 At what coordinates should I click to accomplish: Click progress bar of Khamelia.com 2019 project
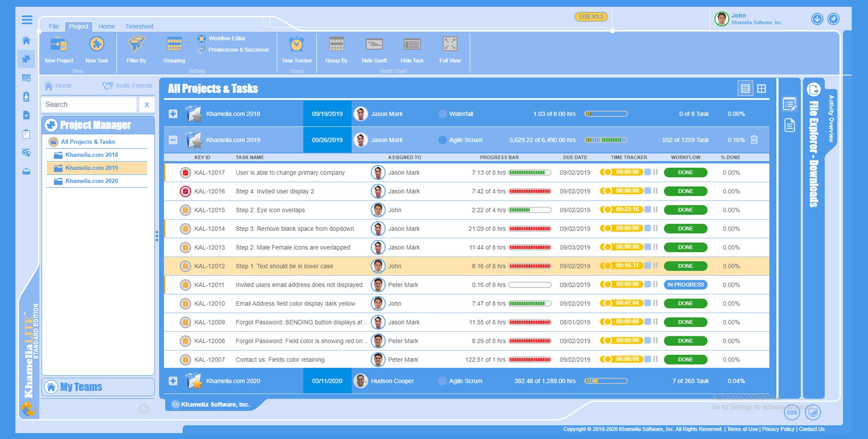pyautogui.click(x=606, y=140)
